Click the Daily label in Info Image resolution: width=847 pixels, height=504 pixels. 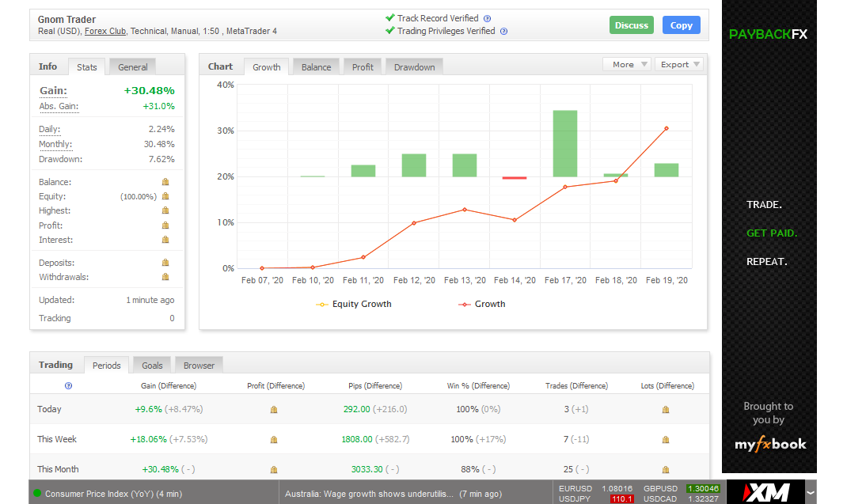50,129
